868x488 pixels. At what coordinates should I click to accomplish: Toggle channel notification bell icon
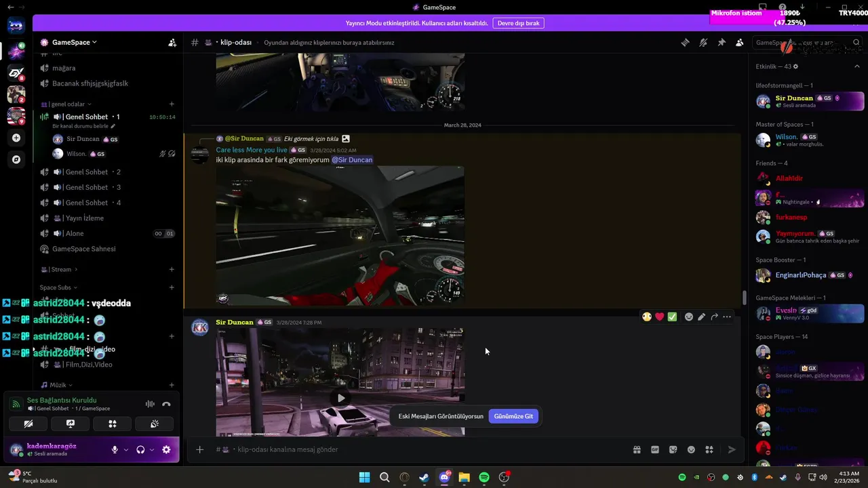(703, 42)
